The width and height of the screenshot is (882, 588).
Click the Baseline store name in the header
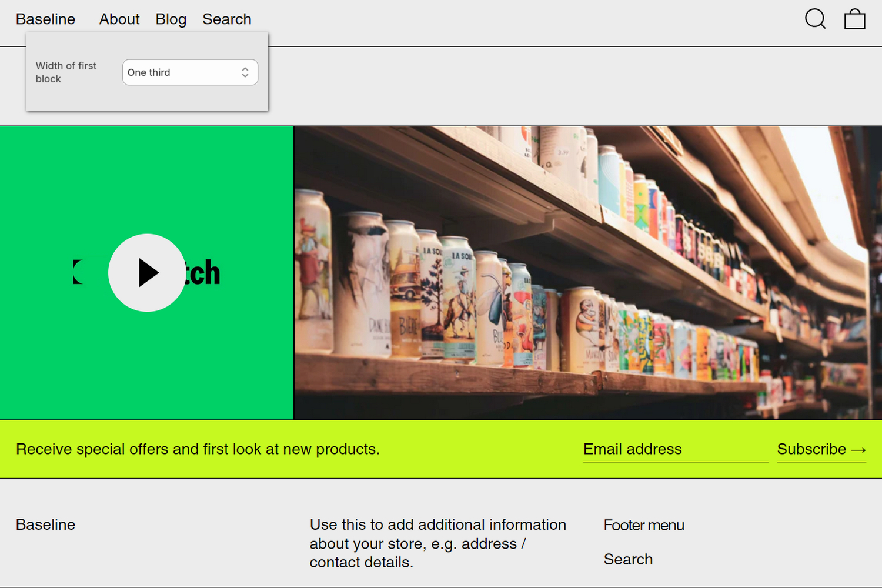click(45, 18)
